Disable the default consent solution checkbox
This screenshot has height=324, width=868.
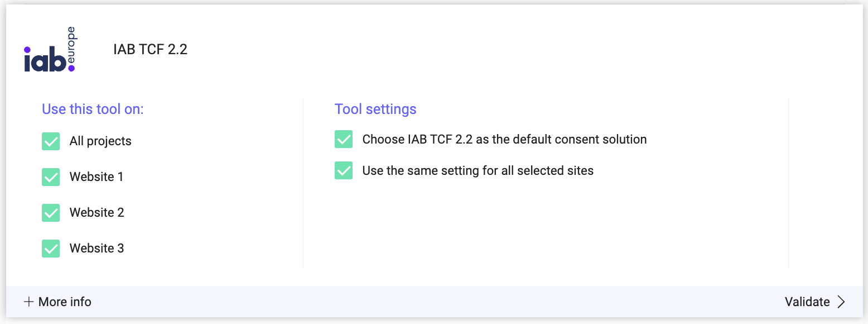[x=344, y=139]
